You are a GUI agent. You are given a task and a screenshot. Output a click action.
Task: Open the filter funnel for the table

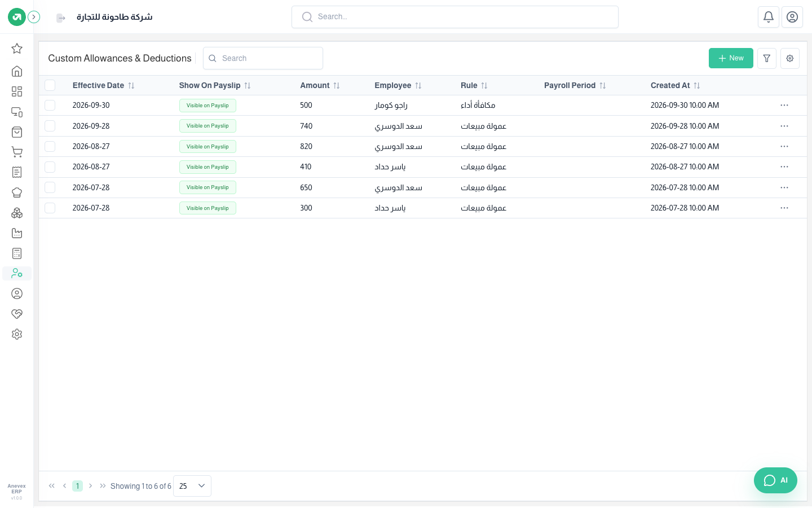(767, 58)
